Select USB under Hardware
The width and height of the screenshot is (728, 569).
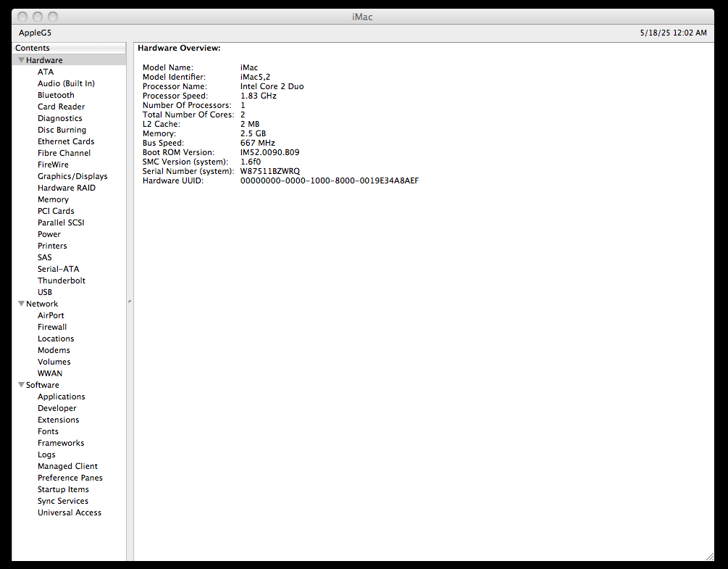(x=45, y=292)
